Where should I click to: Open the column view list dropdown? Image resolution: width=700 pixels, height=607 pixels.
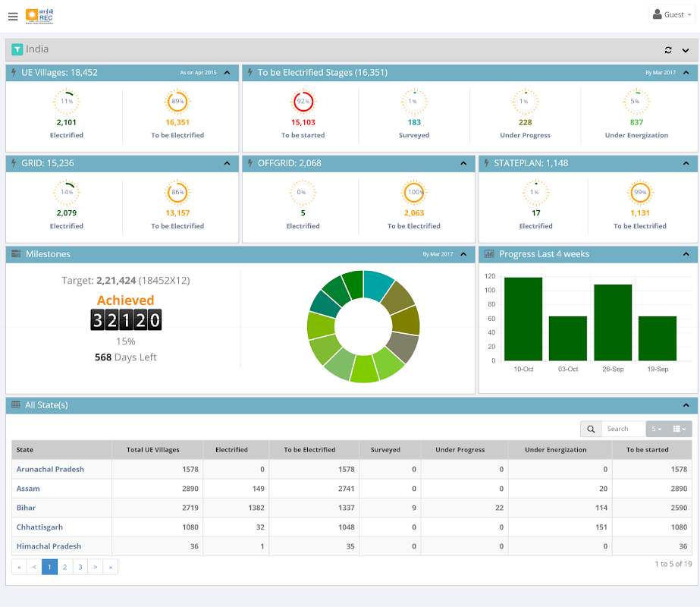coord(680,429)
